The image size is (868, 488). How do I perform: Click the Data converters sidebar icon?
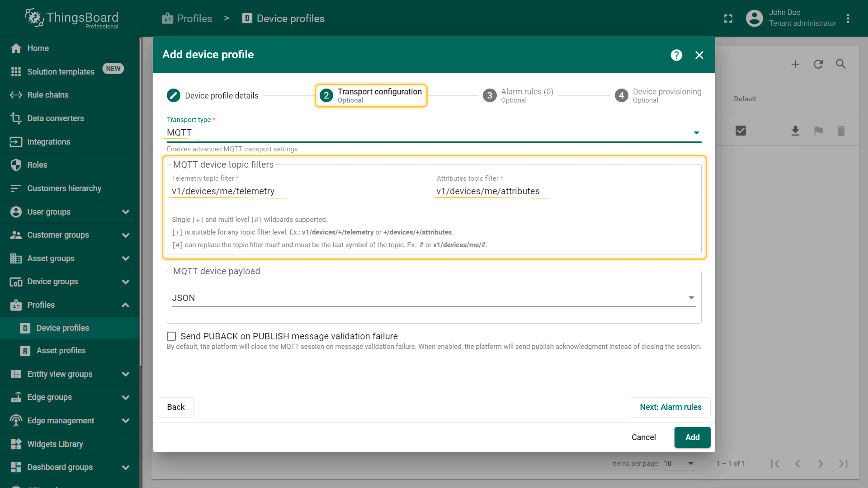16,118
